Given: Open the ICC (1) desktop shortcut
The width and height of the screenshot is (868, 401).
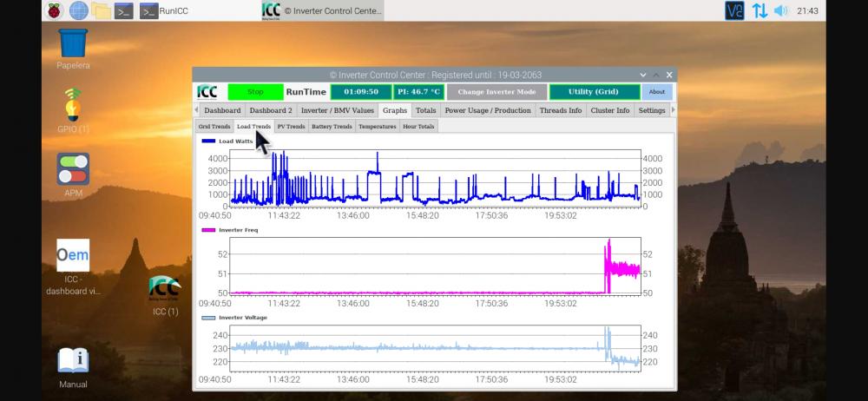Looking at the screenshot, I should click(x=165, y=296).
